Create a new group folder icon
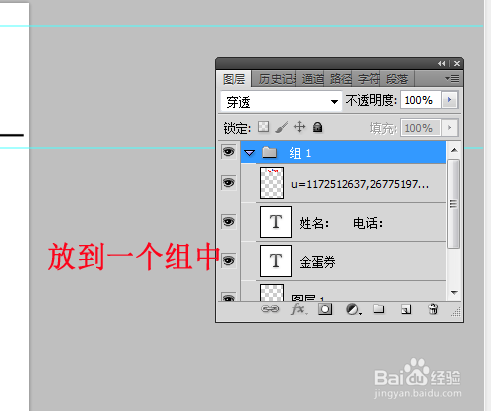This screenshot has width=491, height=411. click(x=378, y=309)
